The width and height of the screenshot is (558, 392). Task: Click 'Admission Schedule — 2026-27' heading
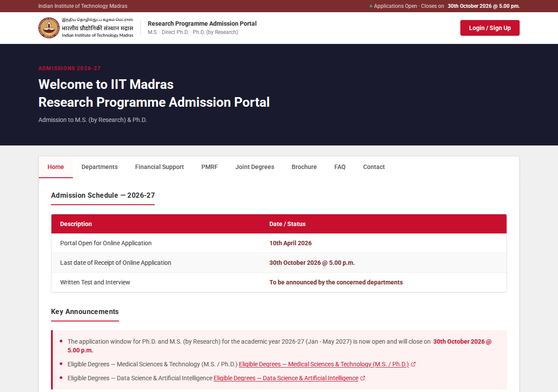pos(103,195)
